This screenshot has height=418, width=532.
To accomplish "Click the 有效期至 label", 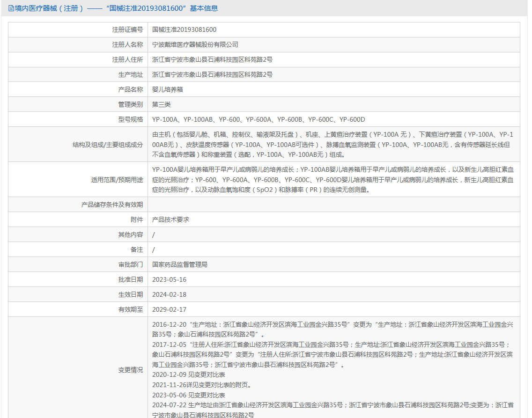I will point(131,309).
